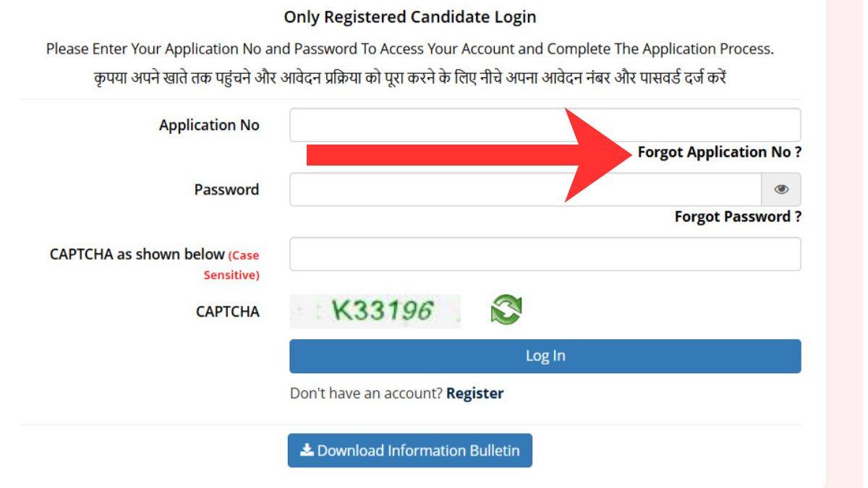Click the download icon on Information Bulletin button

(307, 450)
